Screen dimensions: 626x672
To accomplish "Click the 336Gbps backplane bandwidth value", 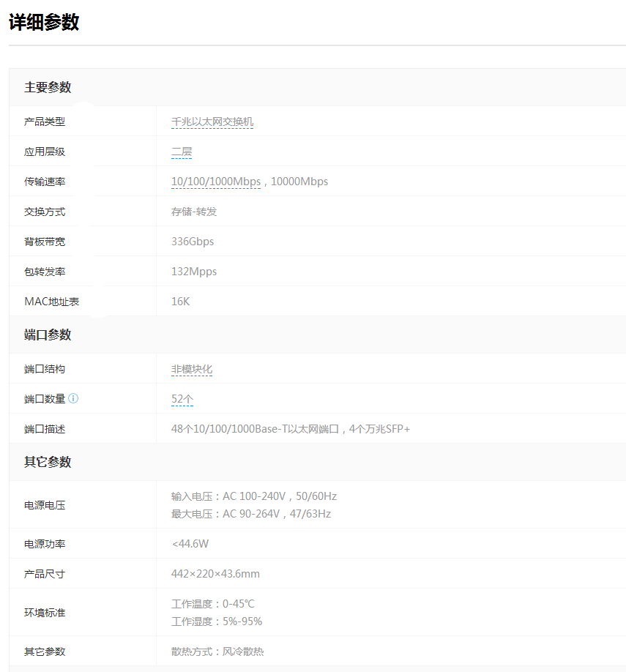I will (193, 242).
